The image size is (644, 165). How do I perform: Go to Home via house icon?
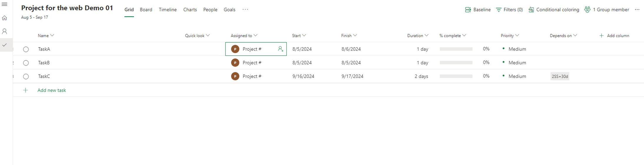point(4,18)
